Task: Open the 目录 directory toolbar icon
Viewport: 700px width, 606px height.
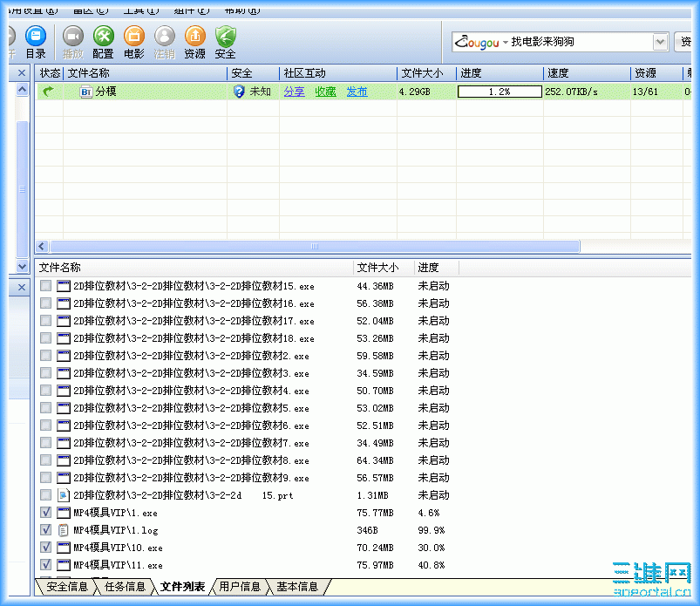Action: [36, 43]
